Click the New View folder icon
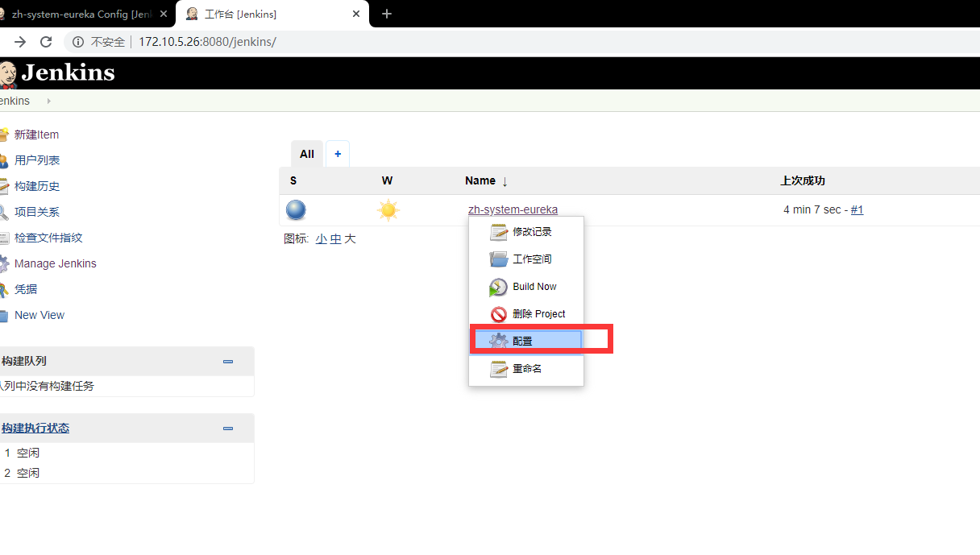Image resolution: width=980 pixels, height=555 pixels. point(4,315)
